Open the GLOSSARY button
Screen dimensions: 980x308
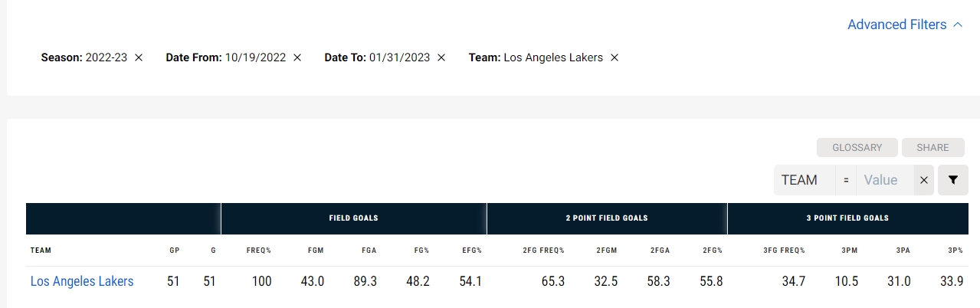pos(857,147)
